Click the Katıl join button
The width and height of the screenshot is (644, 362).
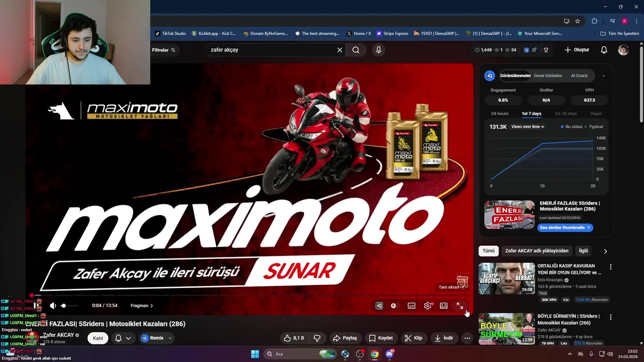coord(98,338)
